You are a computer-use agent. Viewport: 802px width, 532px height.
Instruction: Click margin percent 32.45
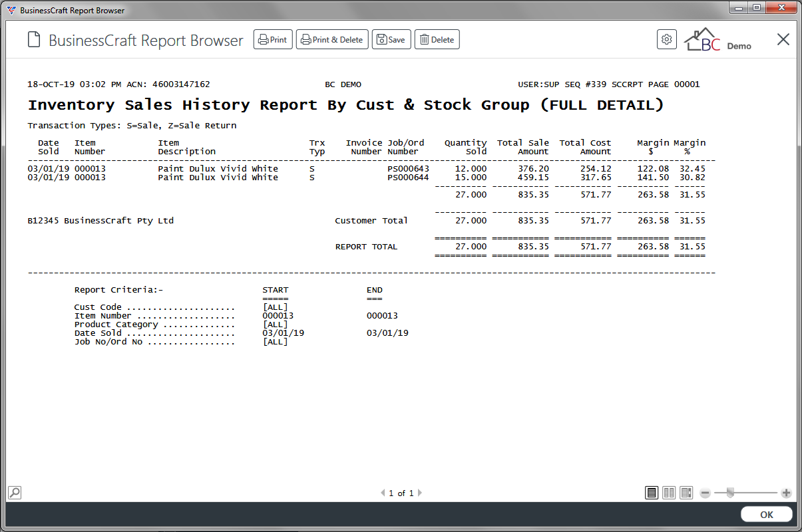click(692, 169)
